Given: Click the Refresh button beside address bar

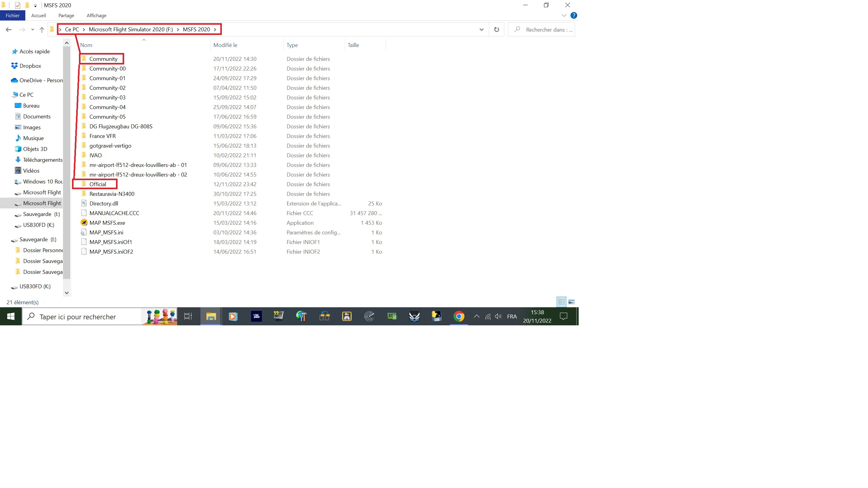Looking at the screenshot, I should pyautogui.click(x=496, y=30).
